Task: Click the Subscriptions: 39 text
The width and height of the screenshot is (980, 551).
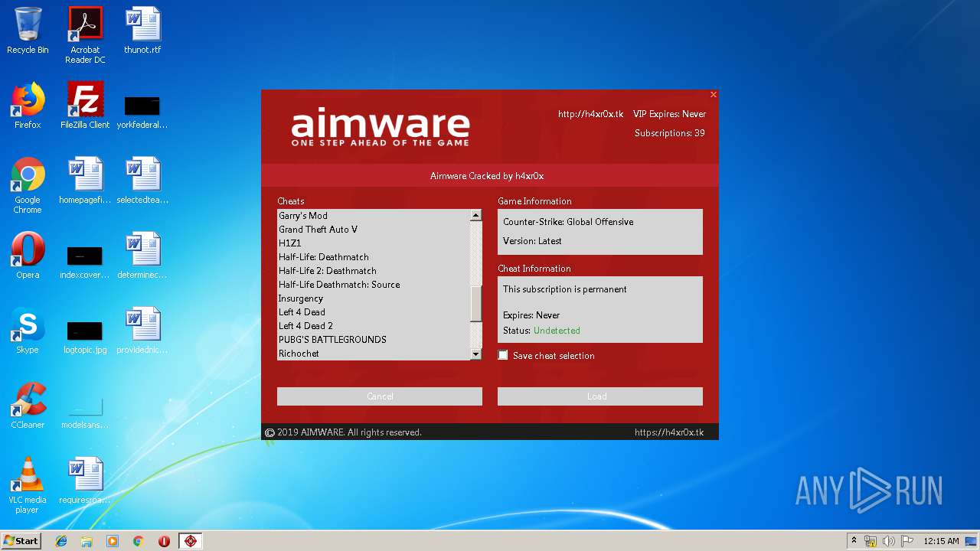Action: pyautogui.click(x=669, y=133)
